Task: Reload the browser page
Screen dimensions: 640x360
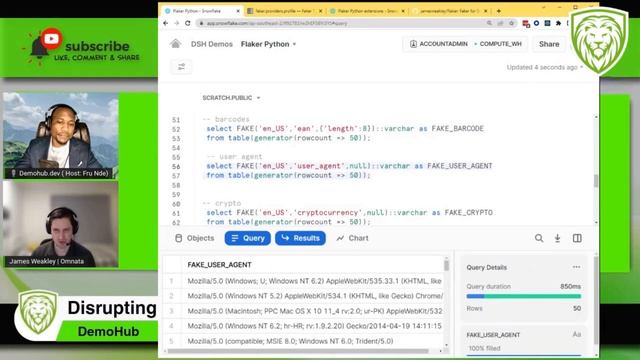Action: pos(188,23)
